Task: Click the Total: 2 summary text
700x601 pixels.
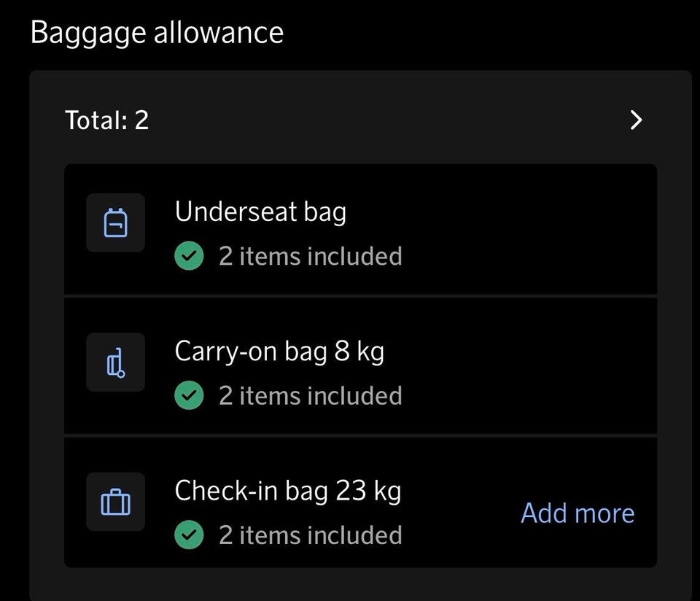Action: (x=107, y=120)
